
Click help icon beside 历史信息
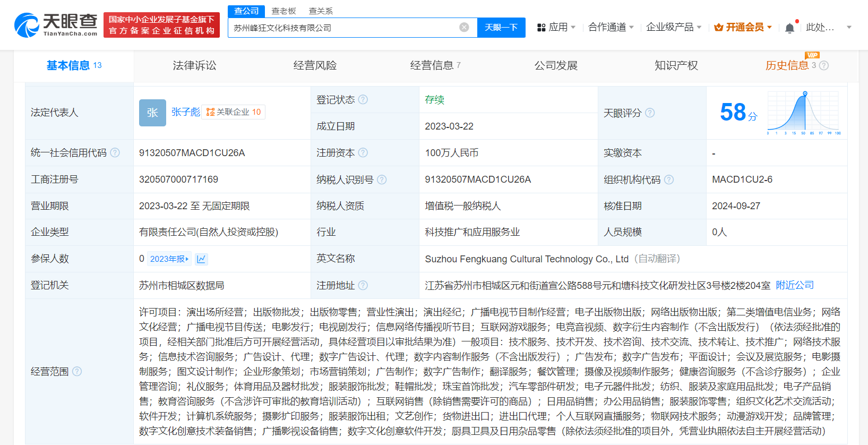[x=824, y=65]
